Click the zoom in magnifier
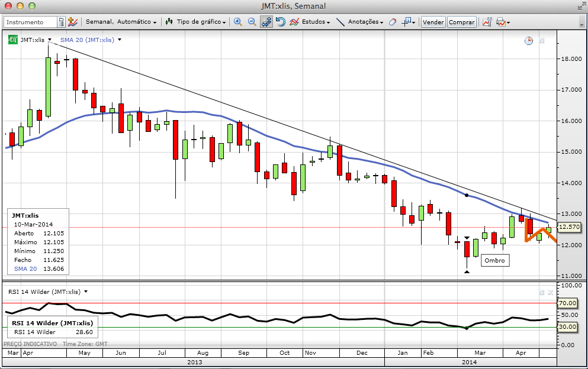The height and width of the screenshot is (369, 588). tap(238, 22)
